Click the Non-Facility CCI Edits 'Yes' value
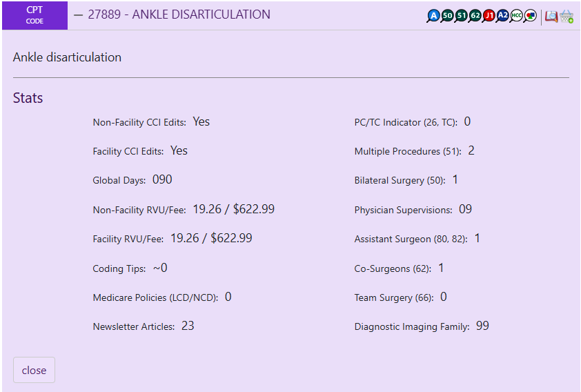Screen dimensions: 581x392 tap(201, 121)
